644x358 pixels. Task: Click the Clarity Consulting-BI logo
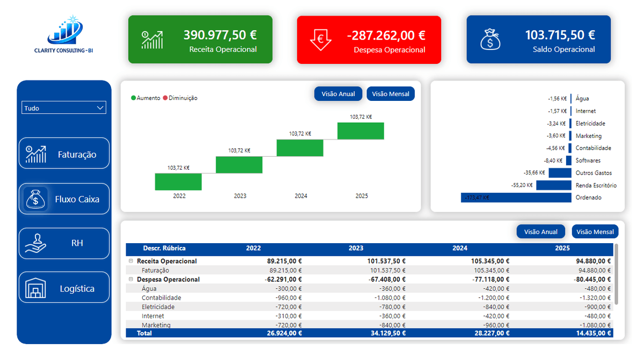pos(64,35)
